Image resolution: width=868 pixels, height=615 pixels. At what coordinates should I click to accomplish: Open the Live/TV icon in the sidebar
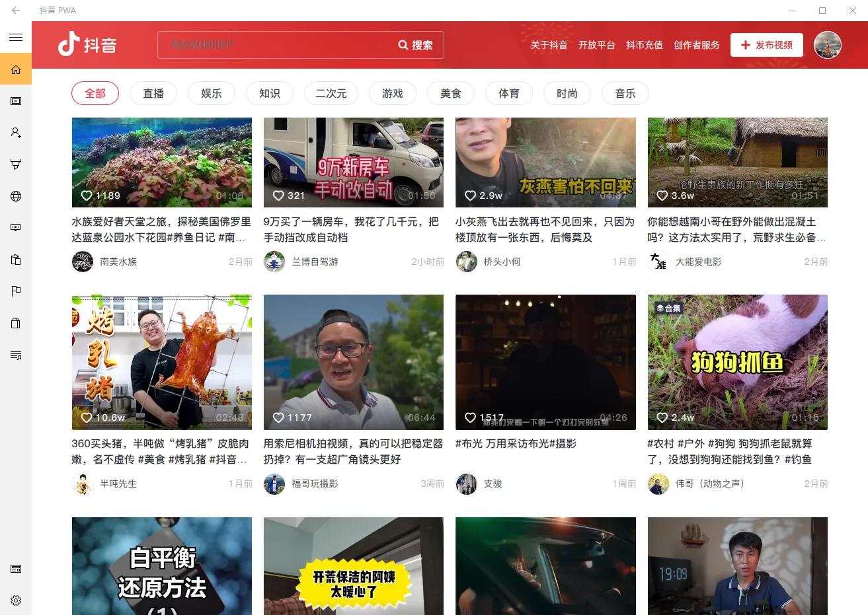tap(15, 100)
